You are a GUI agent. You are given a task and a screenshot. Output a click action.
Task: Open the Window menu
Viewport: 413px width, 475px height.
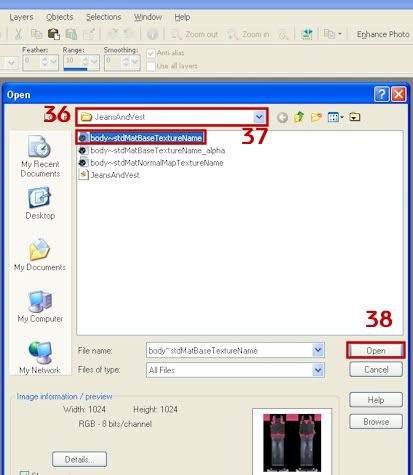tap(148, 17)
